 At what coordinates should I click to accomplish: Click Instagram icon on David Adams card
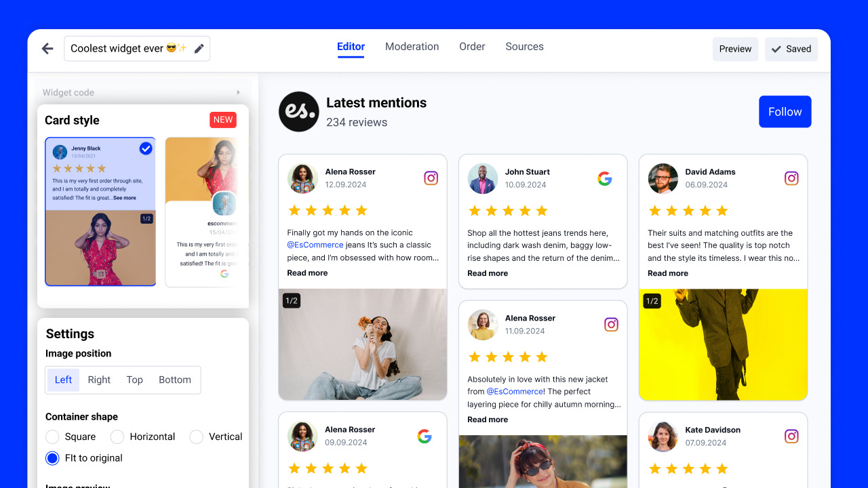(791, 178)
